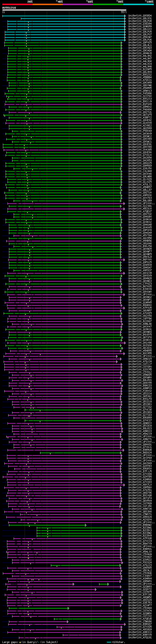Select the UniRef100_Q8H0D1 label
This screenshot has width=156, height=644.
[x=140, y=445]
